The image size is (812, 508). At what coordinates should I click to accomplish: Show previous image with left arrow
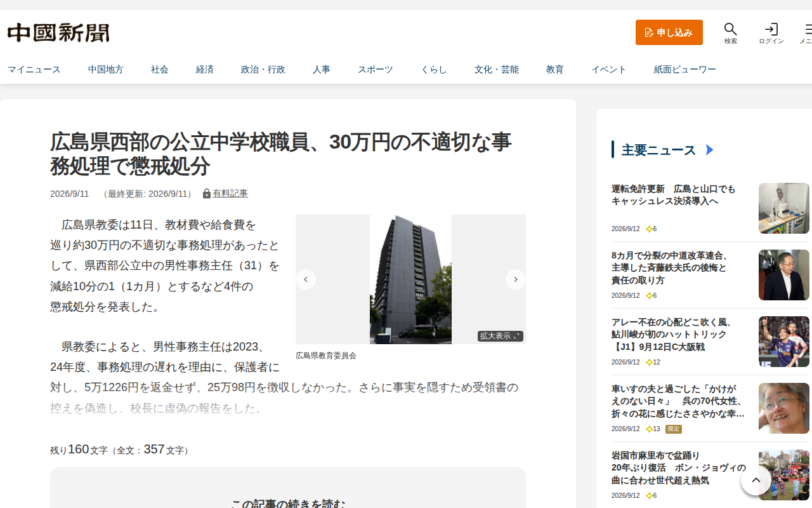pyautogui.click(x=306, y=279)
